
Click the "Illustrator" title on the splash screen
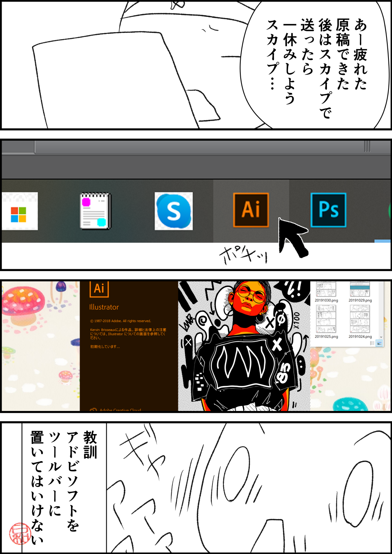[x=104, y=307]
